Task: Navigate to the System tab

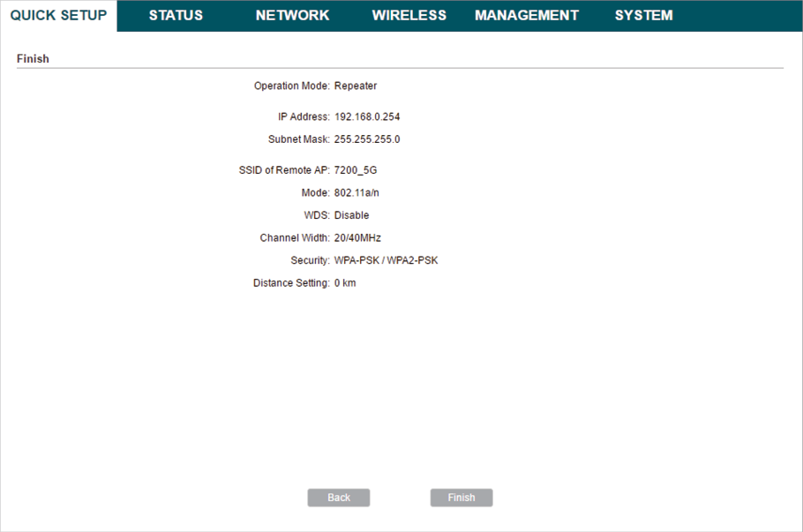Action: (643, 16)
